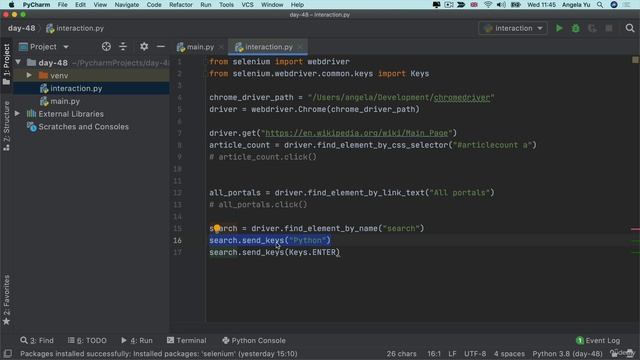640x360 pixels.
Task: Open the Edit menu
Action: (x=80, y=4)
